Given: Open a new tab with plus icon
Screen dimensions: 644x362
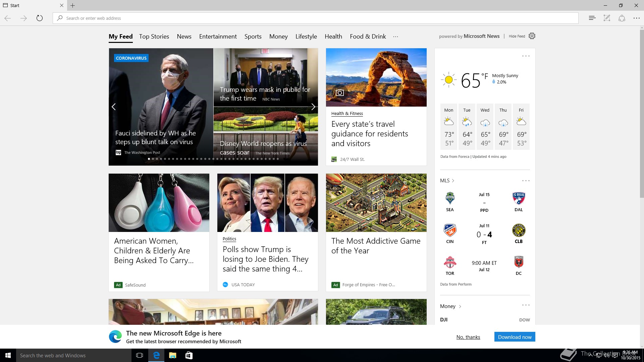Looking at the screenshot, I should (73, 5).
